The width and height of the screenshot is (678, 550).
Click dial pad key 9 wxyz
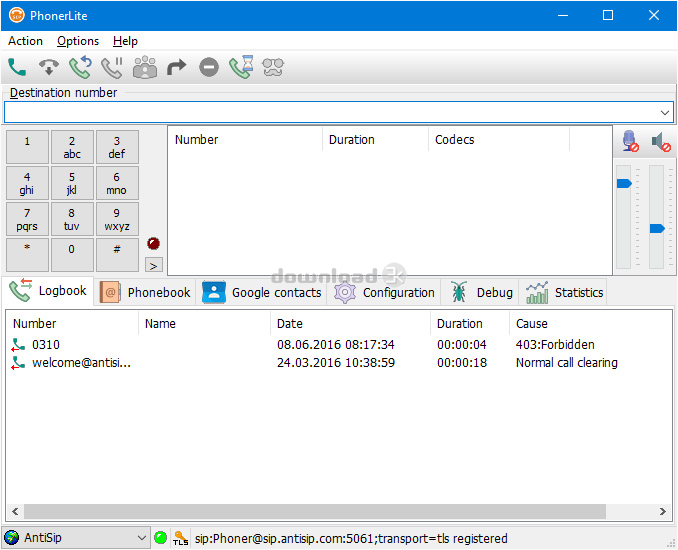(117, 219)
